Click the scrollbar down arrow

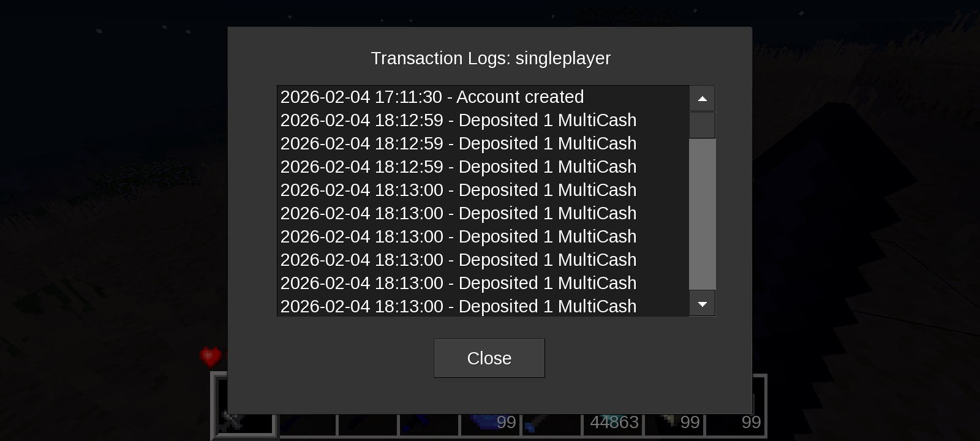tap(702, 304)
